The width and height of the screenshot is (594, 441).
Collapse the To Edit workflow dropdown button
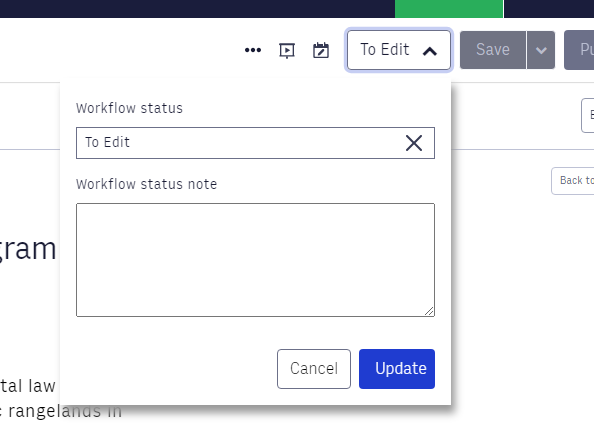(x=399, y=50)
